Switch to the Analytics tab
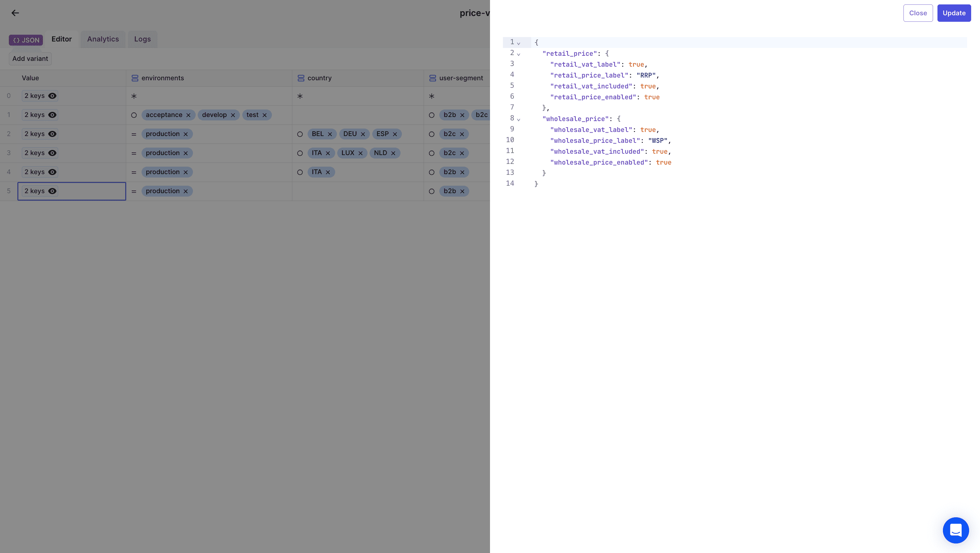 (103, 39)
